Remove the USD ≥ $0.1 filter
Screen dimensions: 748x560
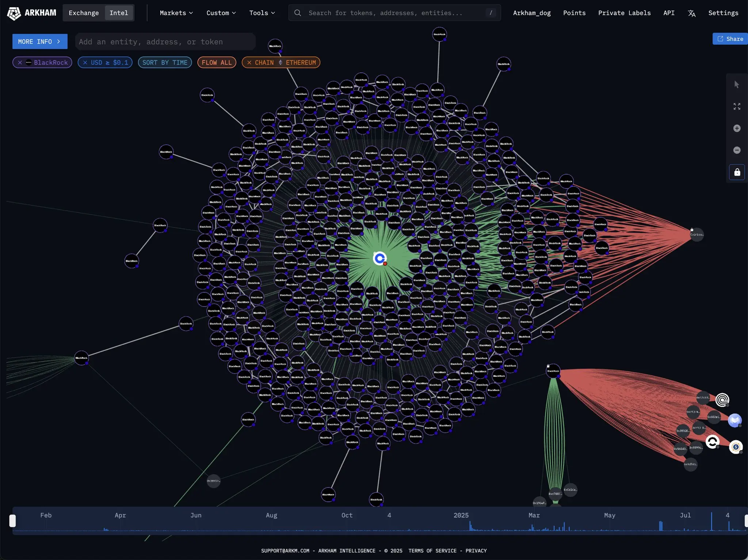(x=85, y=62)
